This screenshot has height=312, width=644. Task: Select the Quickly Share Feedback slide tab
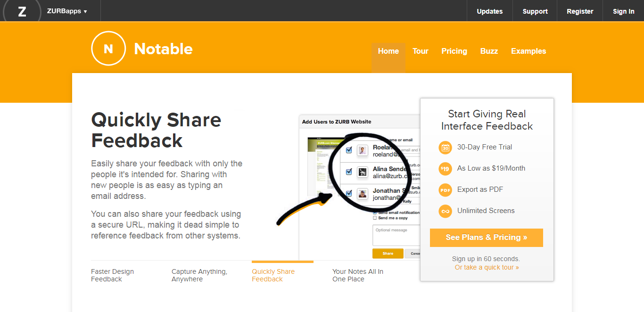[x=273, y=275]
